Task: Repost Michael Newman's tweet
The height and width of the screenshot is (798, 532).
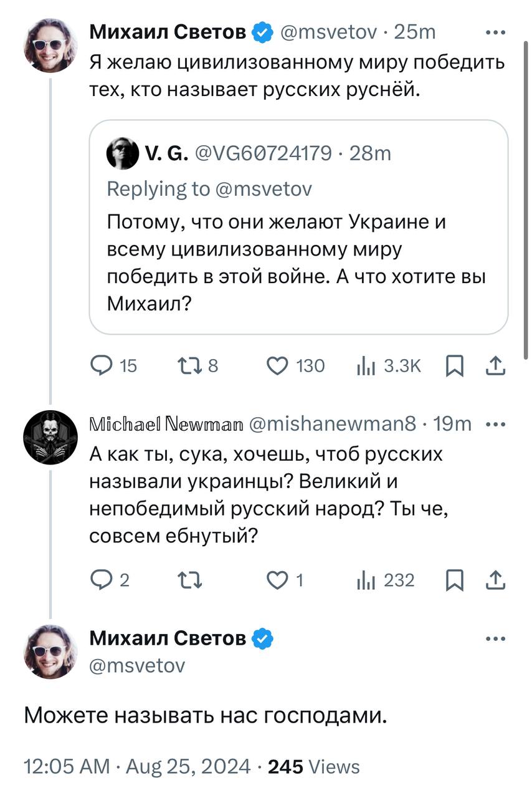Action: (x=188, y=580)
